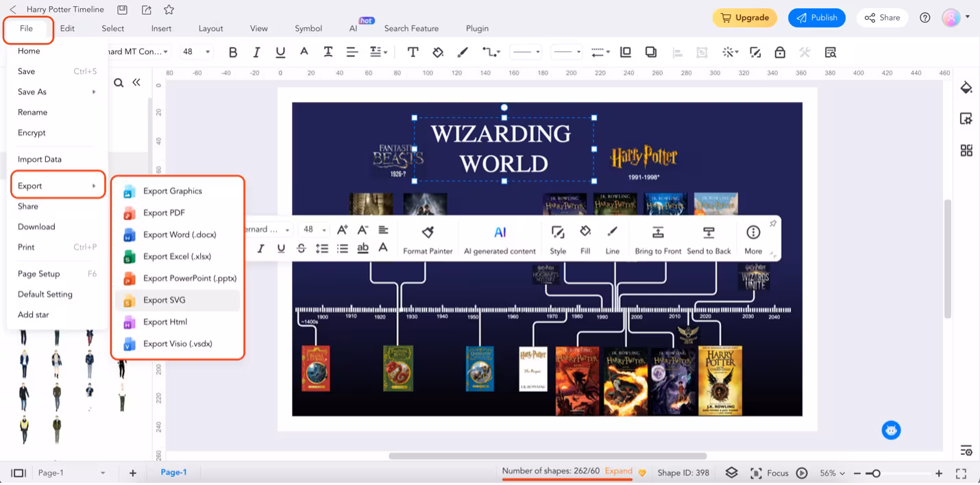Select the Text tool (T) in the top toolbar
The width and height of the screenshot is (980, 485).
point(413,52)
